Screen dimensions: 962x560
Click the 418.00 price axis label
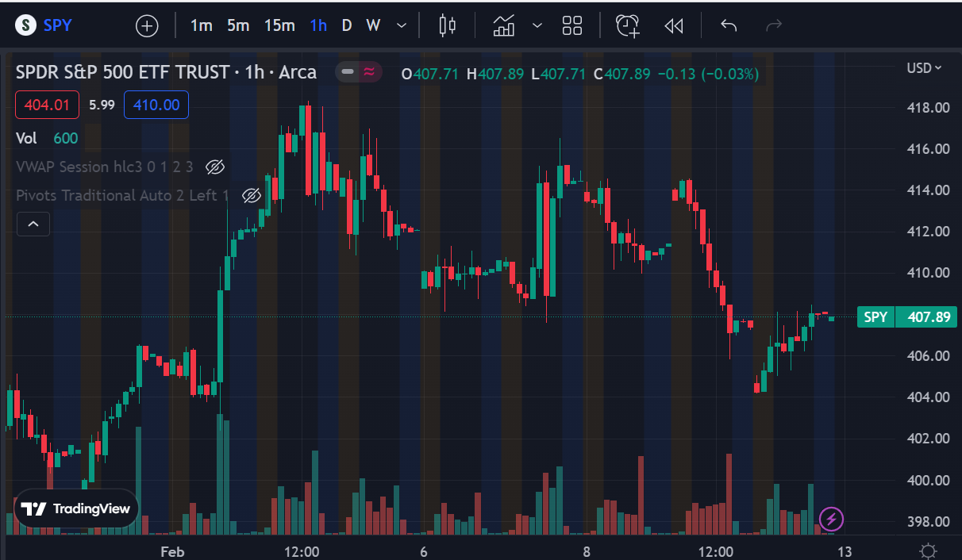(x=929, y=108)
